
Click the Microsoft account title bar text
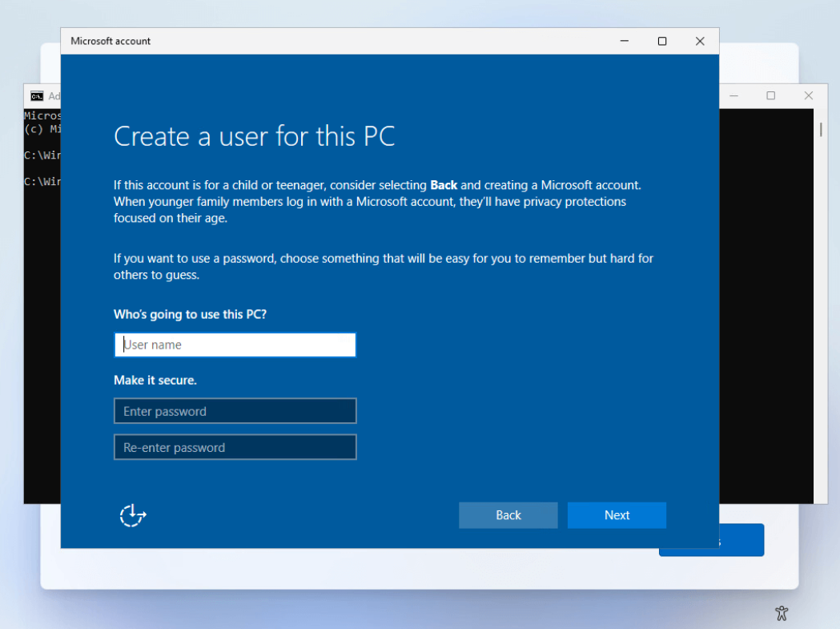[111, 42]
